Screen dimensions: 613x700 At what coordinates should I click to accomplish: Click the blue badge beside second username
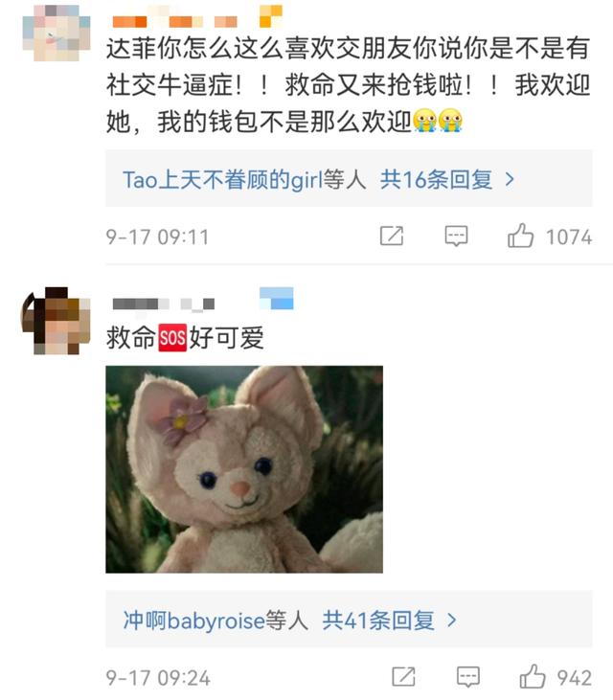tap(277, 298)
